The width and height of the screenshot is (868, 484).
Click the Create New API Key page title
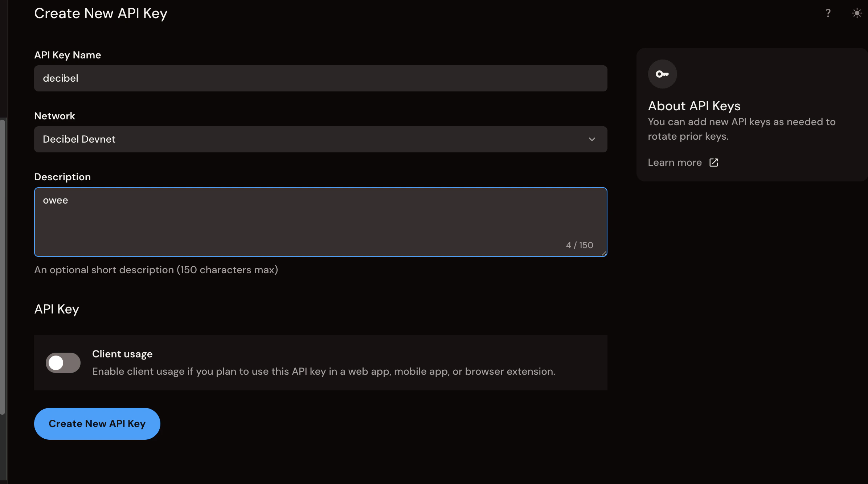(x=101, y=13)
